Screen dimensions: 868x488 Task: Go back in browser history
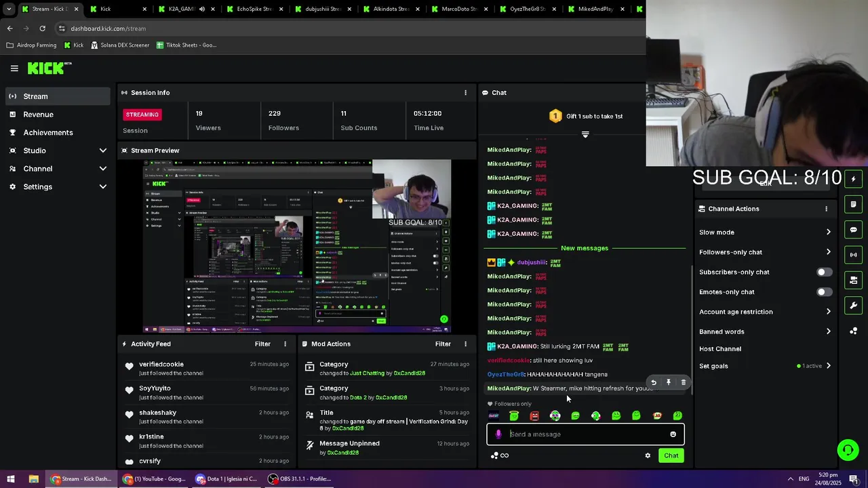tap(9, 28)
